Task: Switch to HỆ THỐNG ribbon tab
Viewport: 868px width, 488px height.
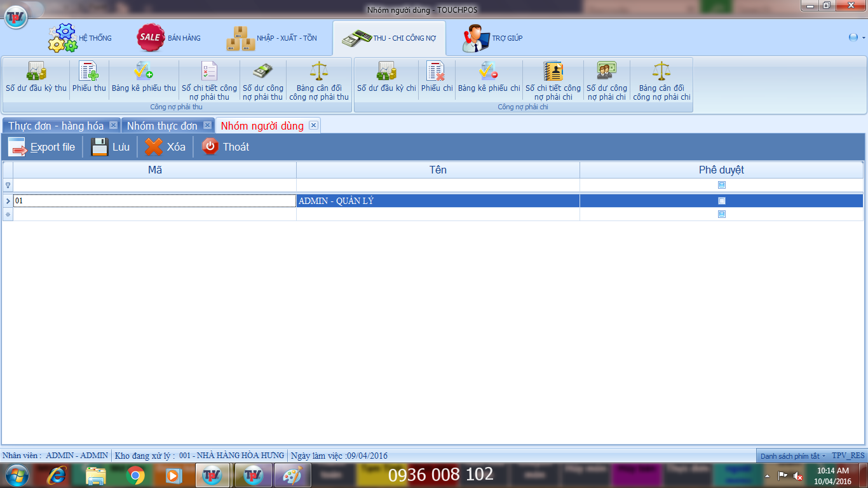Action: 80,38
